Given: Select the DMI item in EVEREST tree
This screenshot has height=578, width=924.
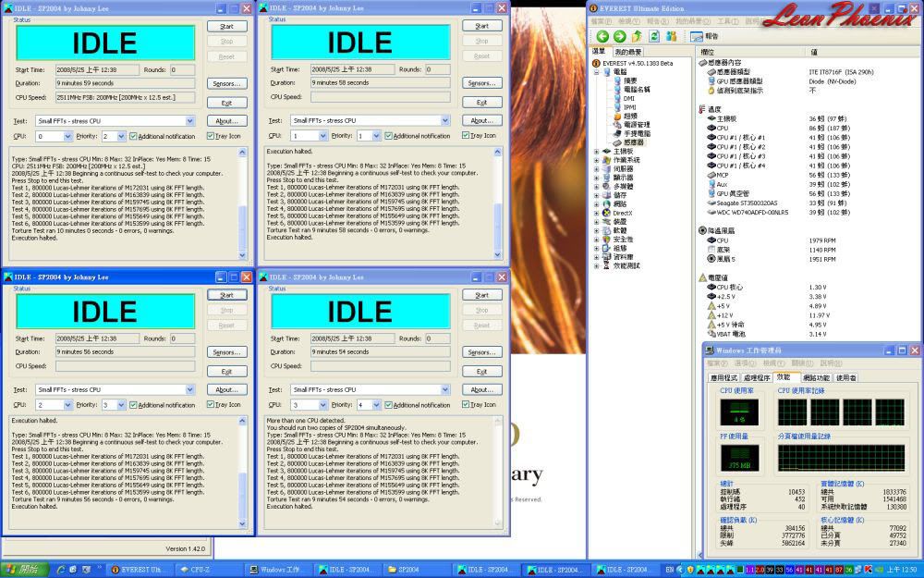Looking at the screenshot, I should (x=628, y=99).
